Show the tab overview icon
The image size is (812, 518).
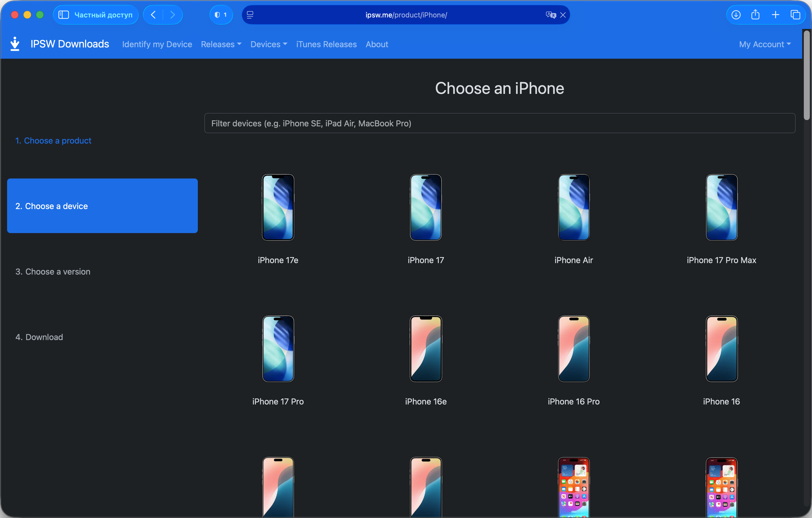[795, 15]
